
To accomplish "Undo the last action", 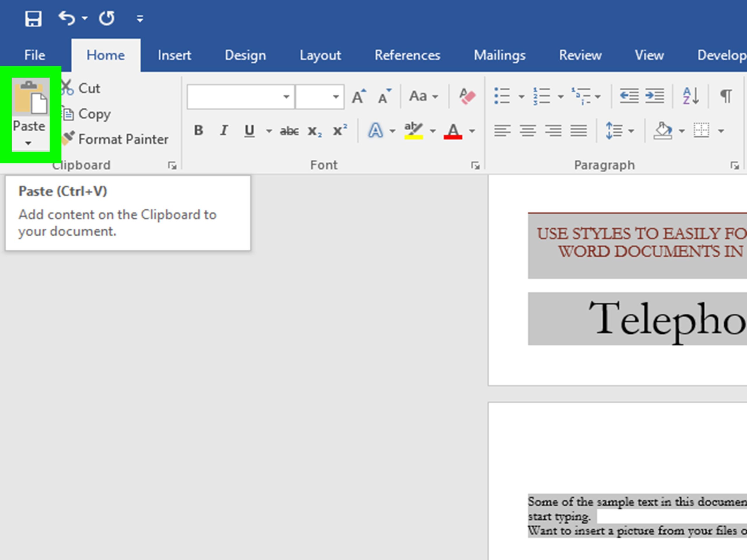I will tap(67, 18).
